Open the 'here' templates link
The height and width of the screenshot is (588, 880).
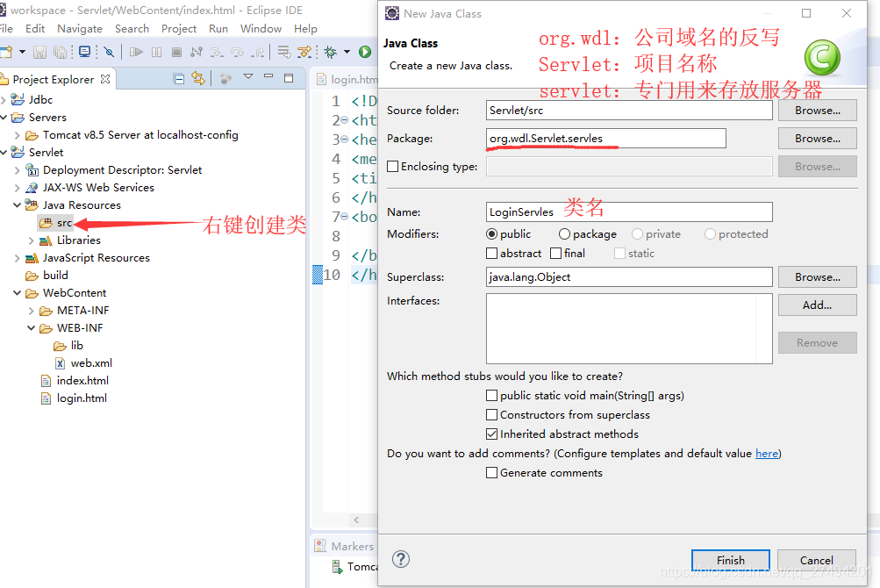[767, 453]
